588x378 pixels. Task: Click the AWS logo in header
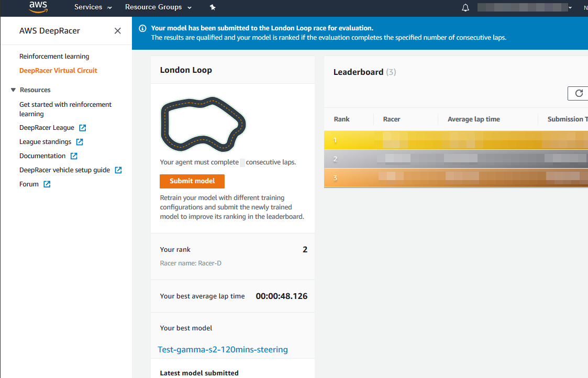(x=38, y=7)
